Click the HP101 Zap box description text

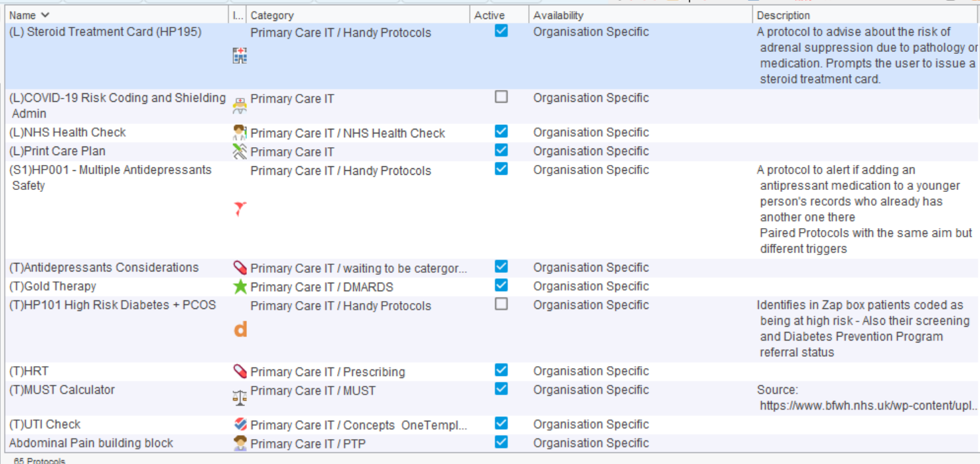(x=863, y=329)
